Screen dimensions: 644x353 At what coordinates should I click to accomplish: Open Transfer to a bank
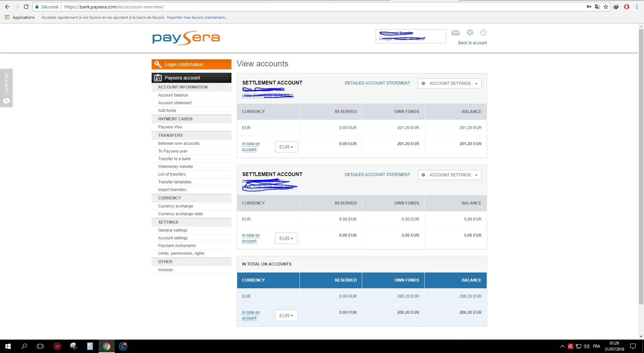(x=174, y=159)
